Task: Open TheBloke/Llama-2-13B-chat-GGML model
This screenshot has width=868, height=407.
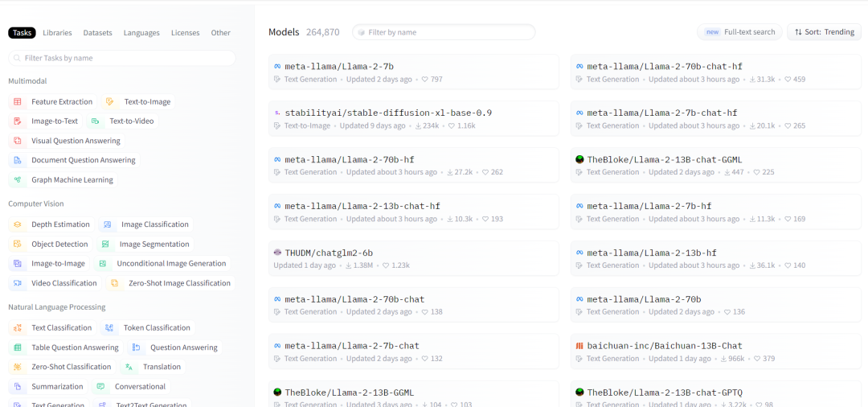Action: click(716, 165)
